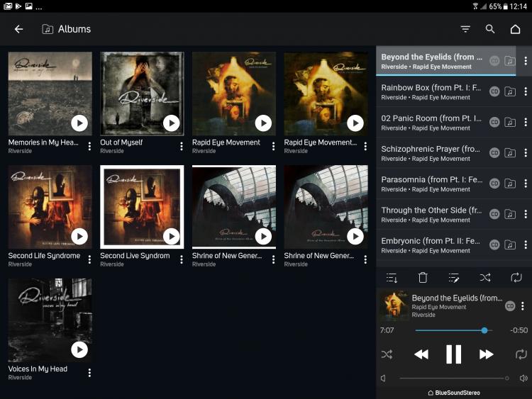Open options for Embryonic queue track

pyautogui.click(x=526, y=245)
